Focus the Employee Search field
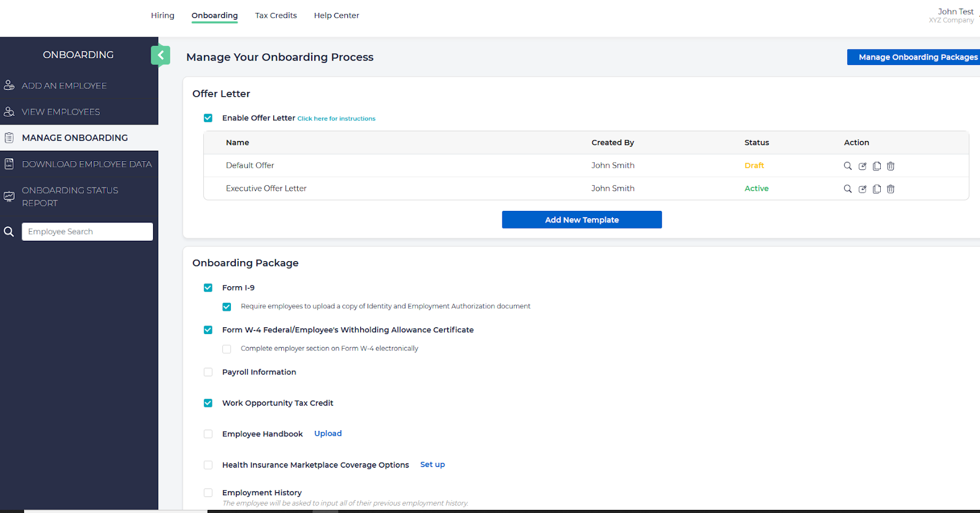Screen dimensions: 980x513 click(88, 232)
